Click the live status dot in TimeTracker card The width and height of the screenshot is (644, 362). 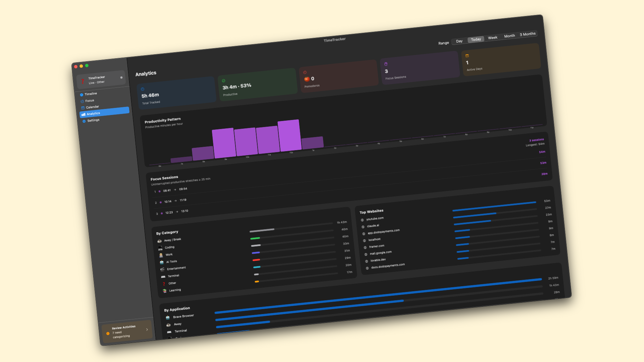[121, 77]
